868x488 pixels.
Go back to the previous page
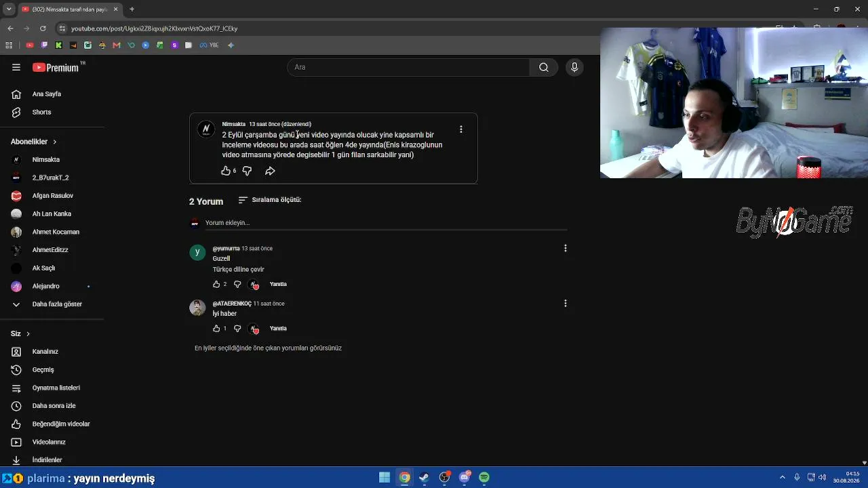(10, 28)
